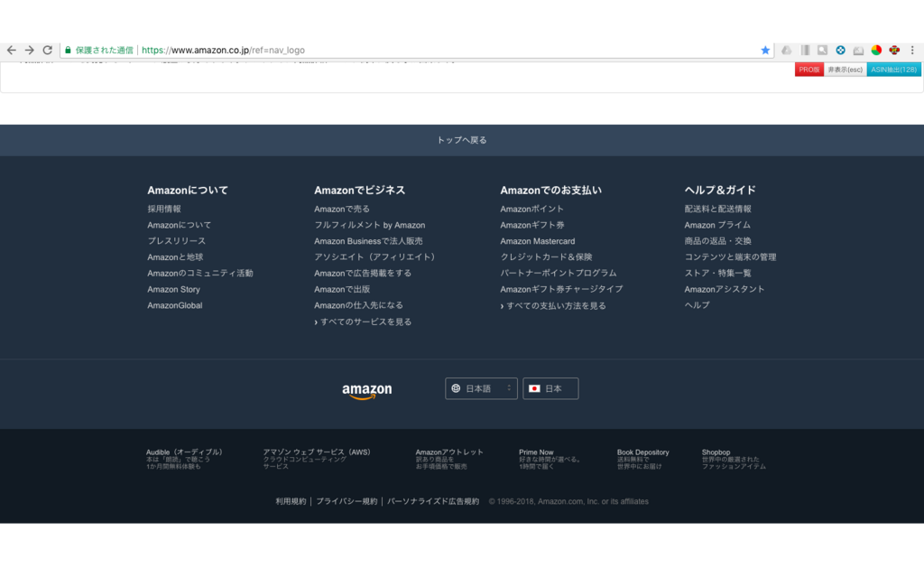The height and width of the screenshot is (578, 924).
Task: Toggle the blue bookmark star
Action: (765, 51)
